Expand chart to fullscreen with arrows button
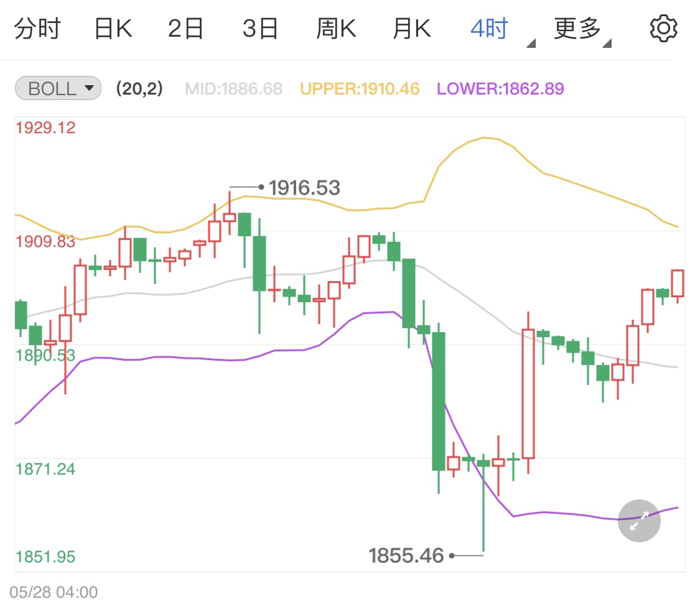This screenshot has height=607, width=700. 639,521
